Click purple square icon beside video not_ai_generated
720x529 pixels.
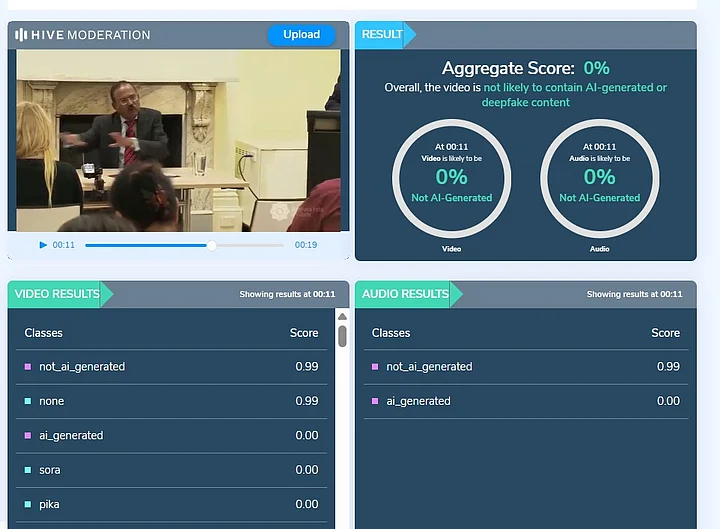[x=28, y=367]
